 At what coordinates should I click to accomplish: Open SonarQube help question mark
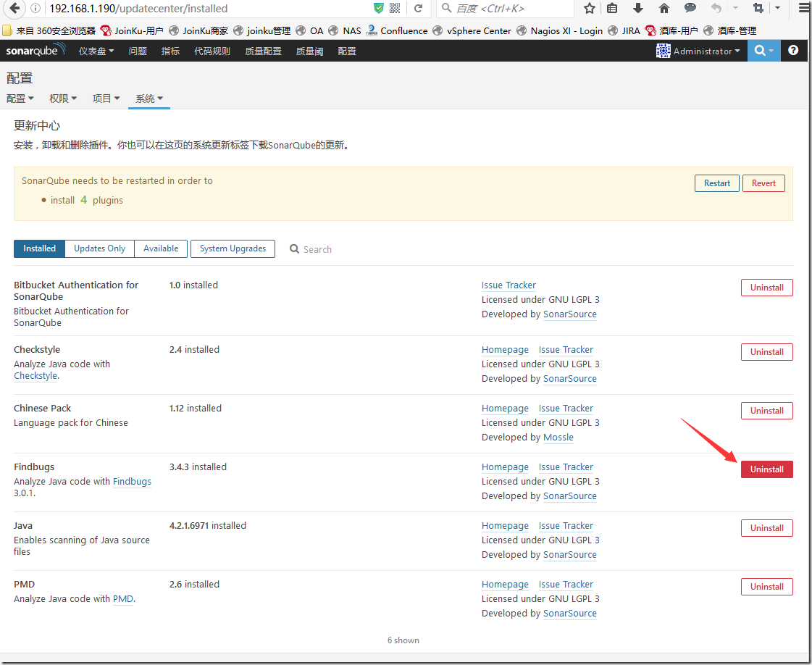793,50
